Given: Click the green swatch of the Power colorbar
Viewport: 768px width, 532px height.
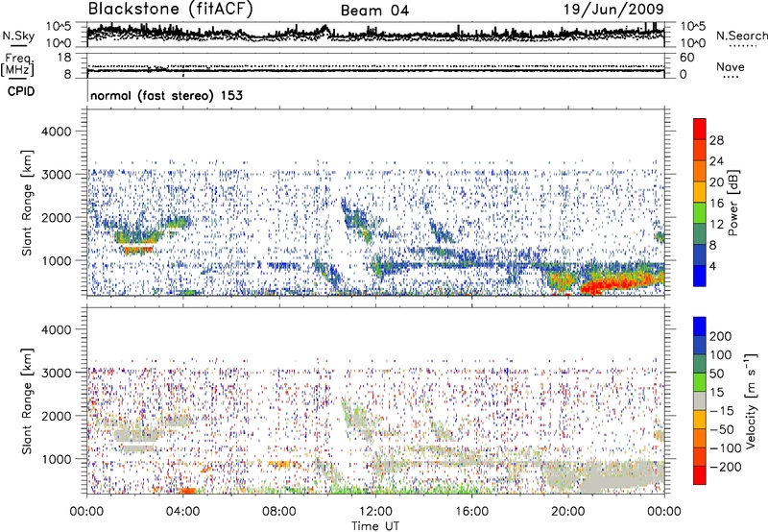Looking at the screenshot, I should (x=700, y=213).
